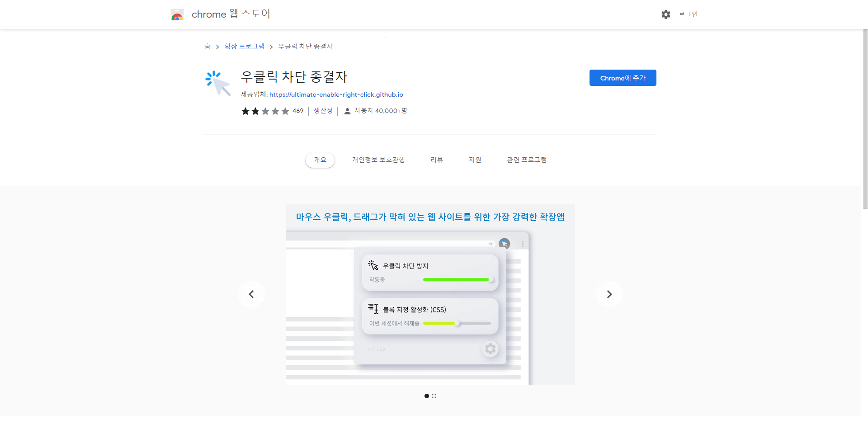Click the extension toolbar icon in the screenshot

click(x=504, y=244)
